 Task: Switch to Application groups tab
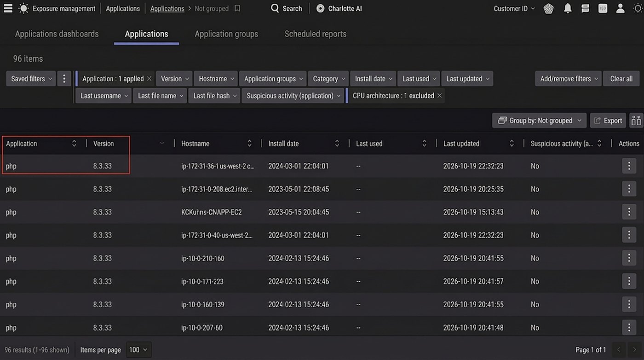click(226, 34)
